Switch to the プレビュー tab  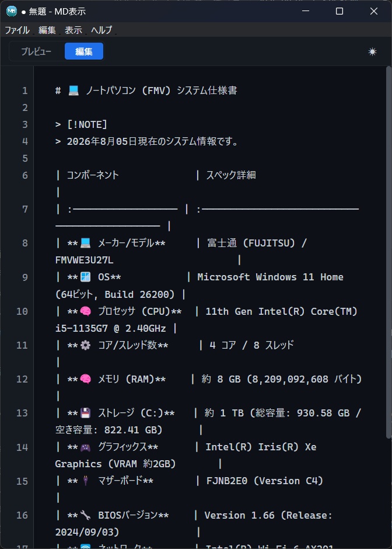click(36, 51)
